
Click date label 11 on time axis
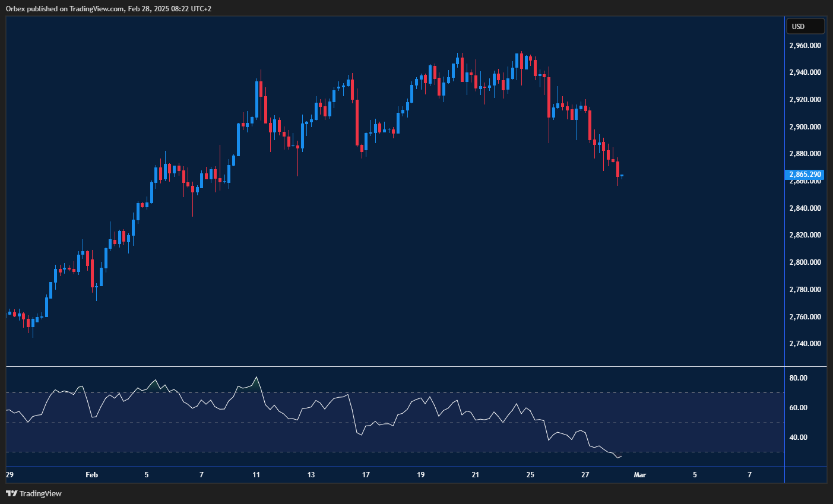(256, 475)
